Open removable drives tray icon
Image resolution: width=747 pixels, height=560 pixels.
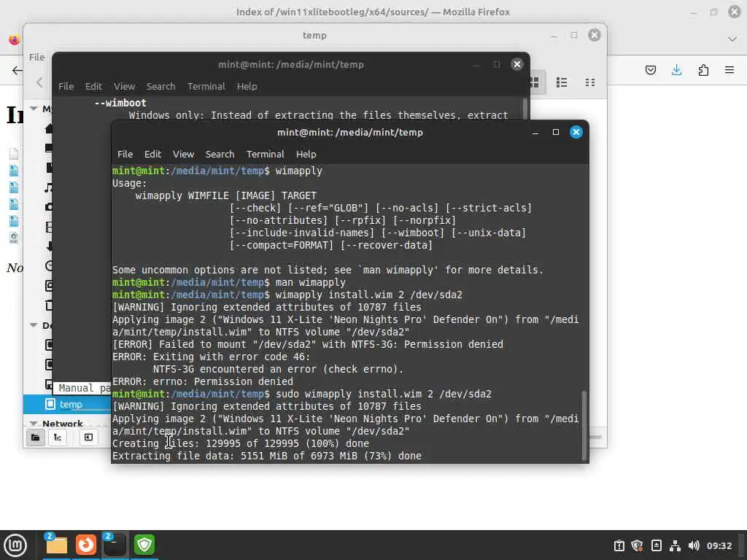(656, 545)
